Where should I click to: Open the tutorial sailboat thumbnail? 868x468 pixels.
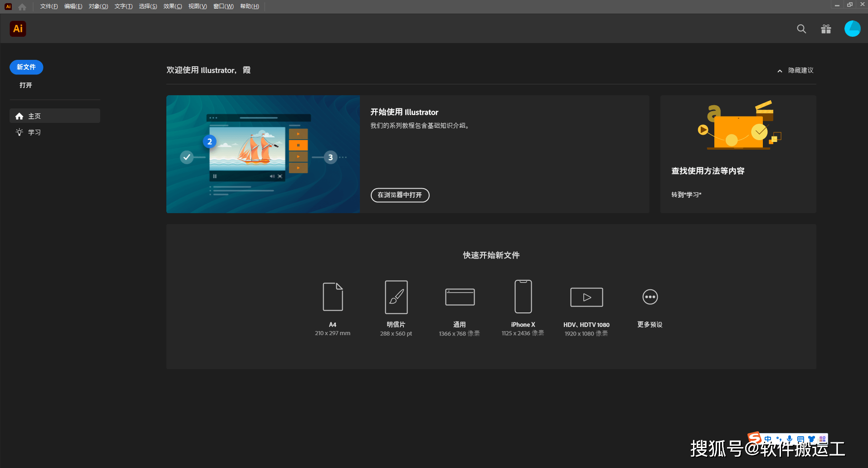point(263,154)
